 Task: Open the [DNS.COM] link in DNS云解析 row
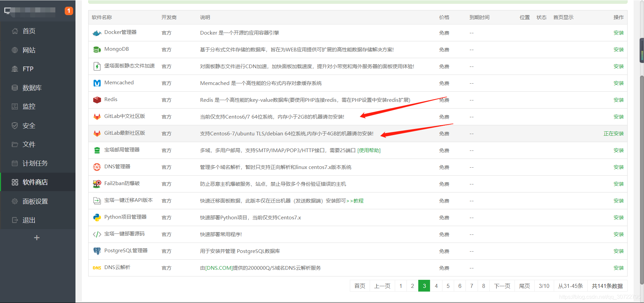point(219,268)
